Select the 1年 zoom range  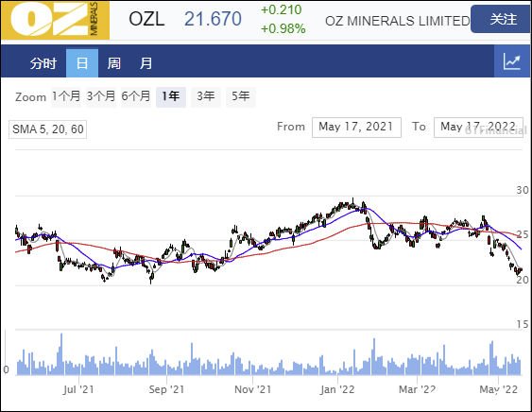(x=171, y=96)
